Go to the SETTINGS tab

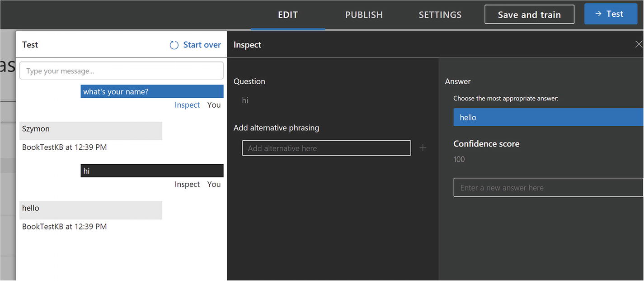click(440, 15)
